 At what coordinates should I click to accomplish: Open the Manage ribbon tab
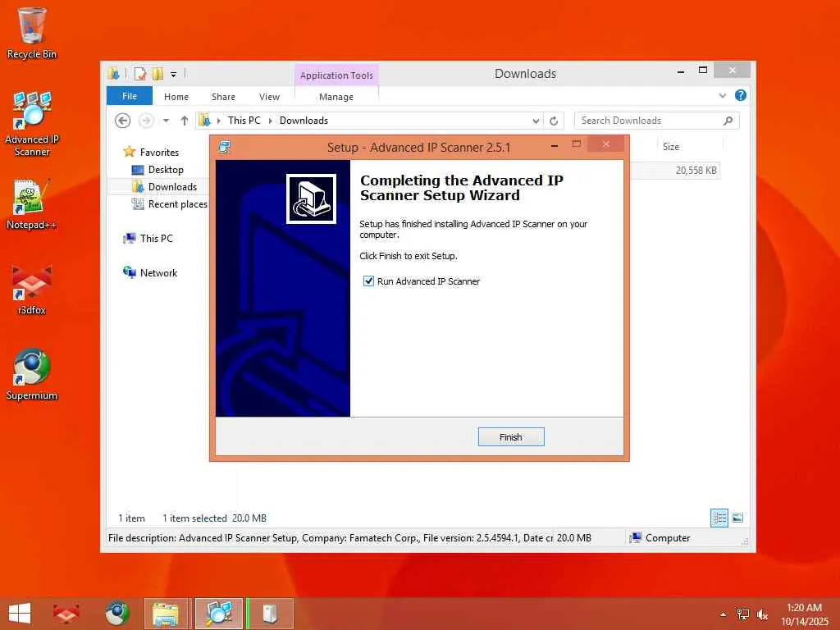tap(336, 97)
